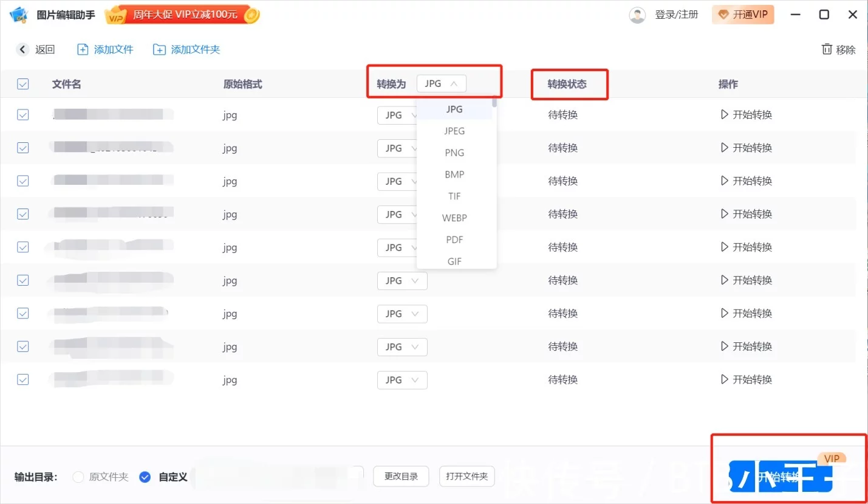Viewport: 868px width, 504px height.
Task: Select the 自定义 output option
Action: coord(163,477)
